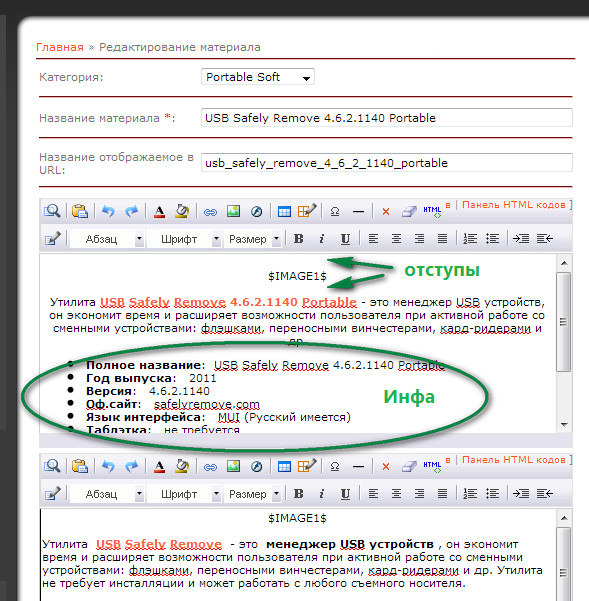Edit table properties in upper editor

307,210
